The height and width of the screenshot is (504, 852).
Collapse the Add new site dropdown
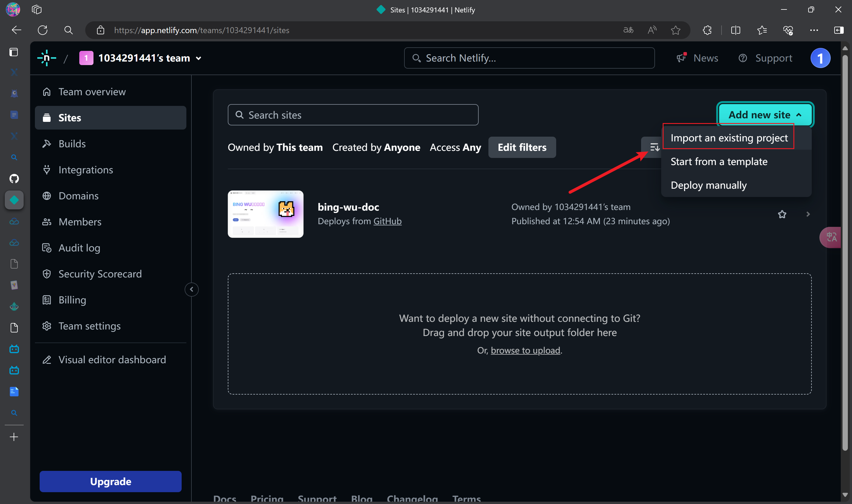click(765, 115)
